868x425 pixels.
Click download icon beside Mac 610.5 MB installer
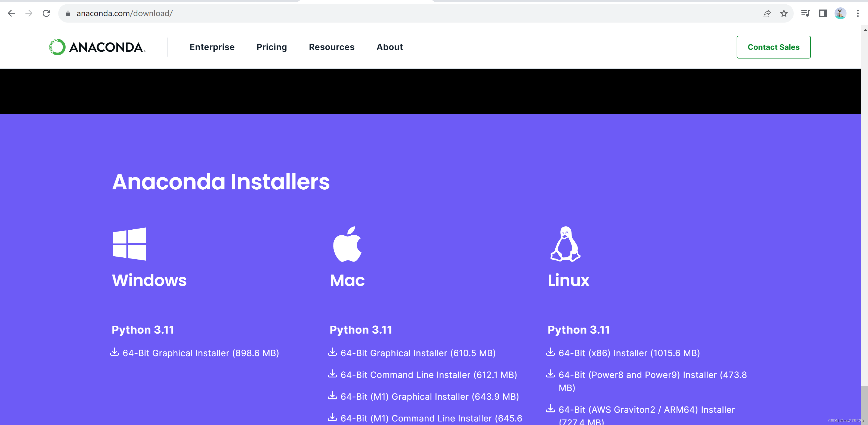(x=332, y=352)
